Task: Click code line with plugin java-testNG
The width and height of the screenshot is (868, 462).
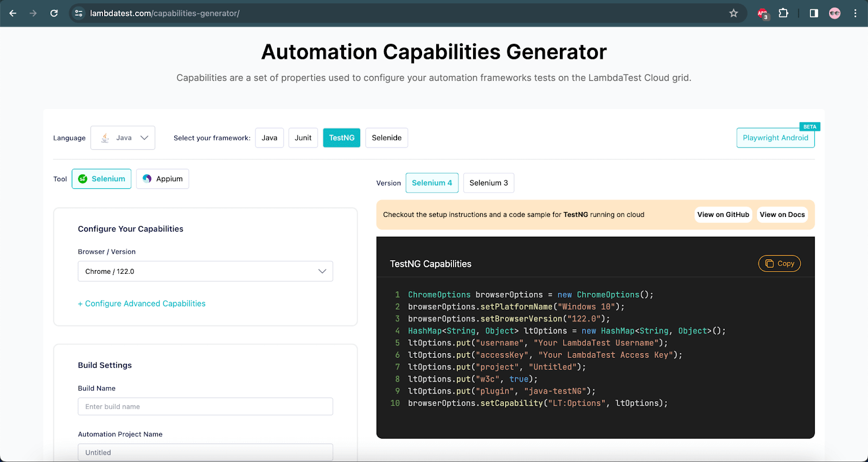Action: [x=502, y=391]
